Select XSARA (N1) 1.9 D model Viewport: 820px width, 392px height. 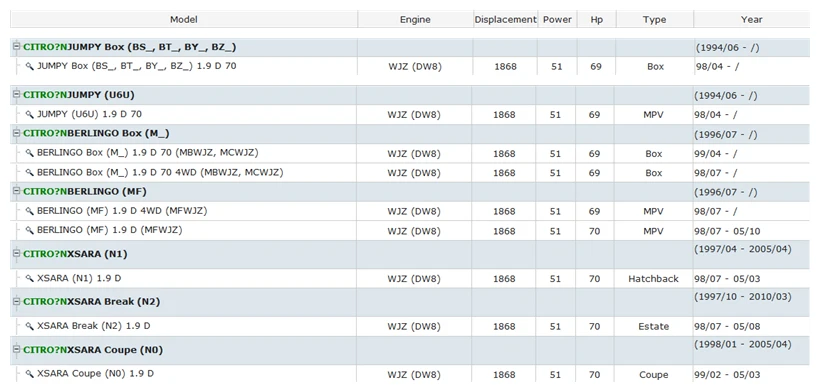point(79,279)
